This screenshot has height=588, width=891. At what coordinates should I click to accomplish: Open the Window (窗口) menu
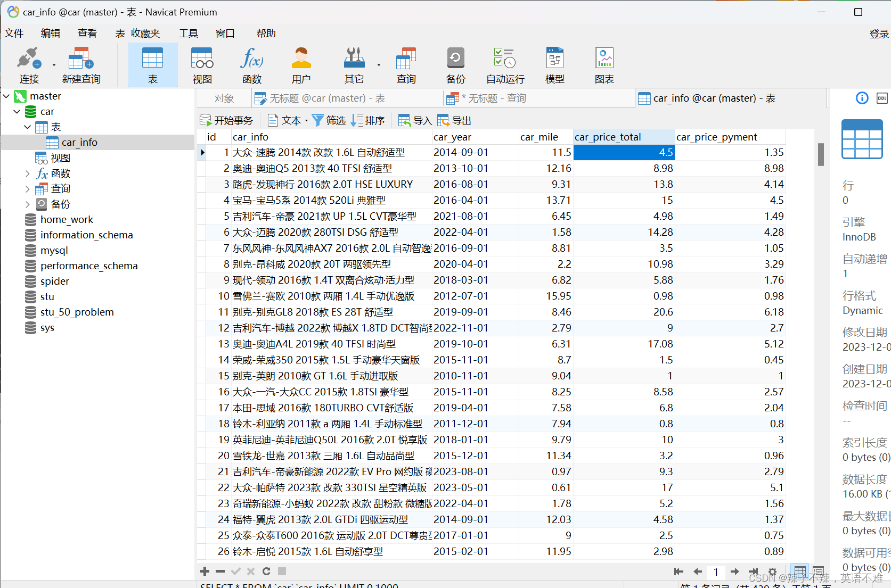(x=225, y=33)
